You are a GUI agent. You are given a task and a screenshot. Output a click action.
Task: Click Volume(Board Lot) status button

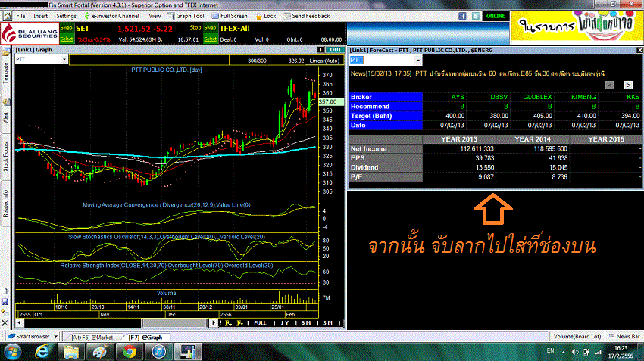pos(577,336)
